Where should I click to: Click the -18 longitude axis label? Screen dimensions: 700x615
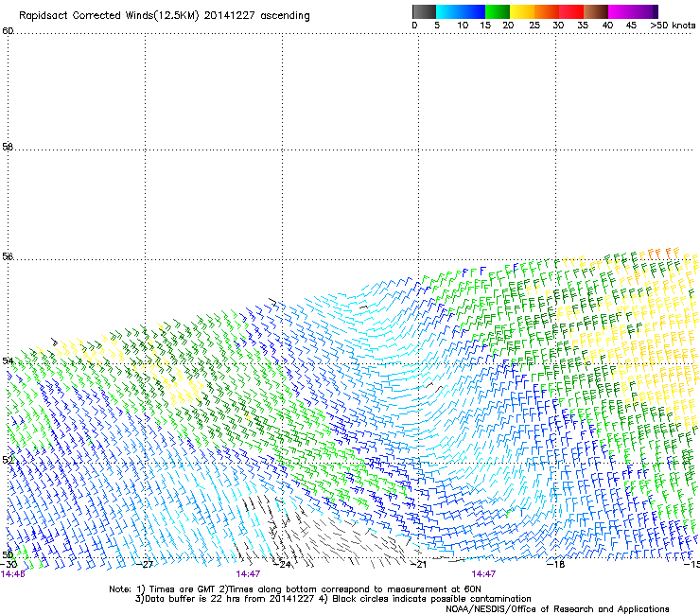(x=556, y=564)
